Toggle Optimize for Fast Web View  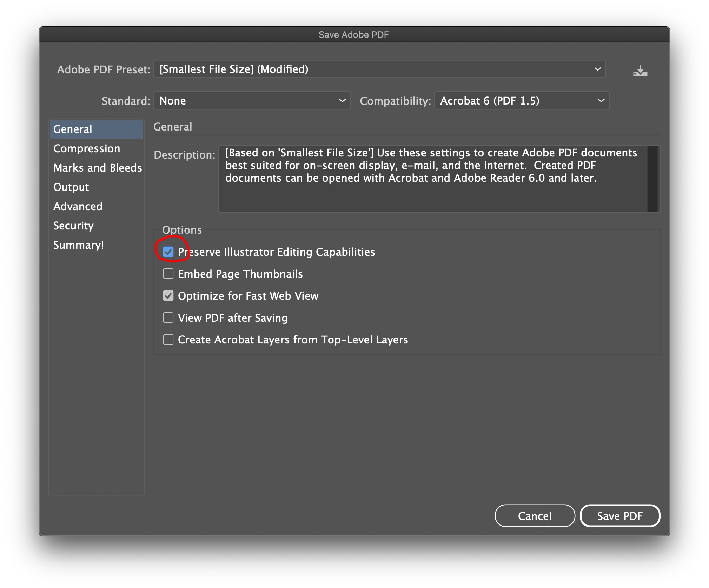[168, 296]
